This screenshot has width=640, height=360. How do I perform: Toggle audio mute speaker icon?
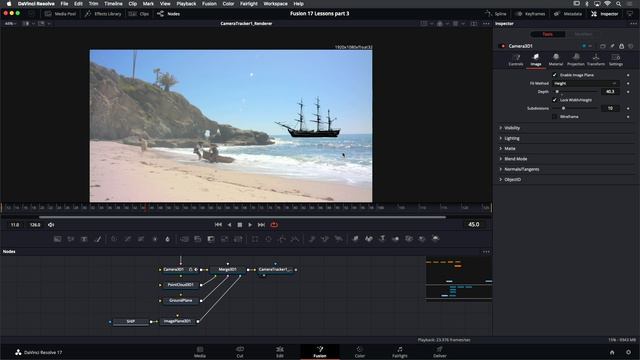[51, 225]
